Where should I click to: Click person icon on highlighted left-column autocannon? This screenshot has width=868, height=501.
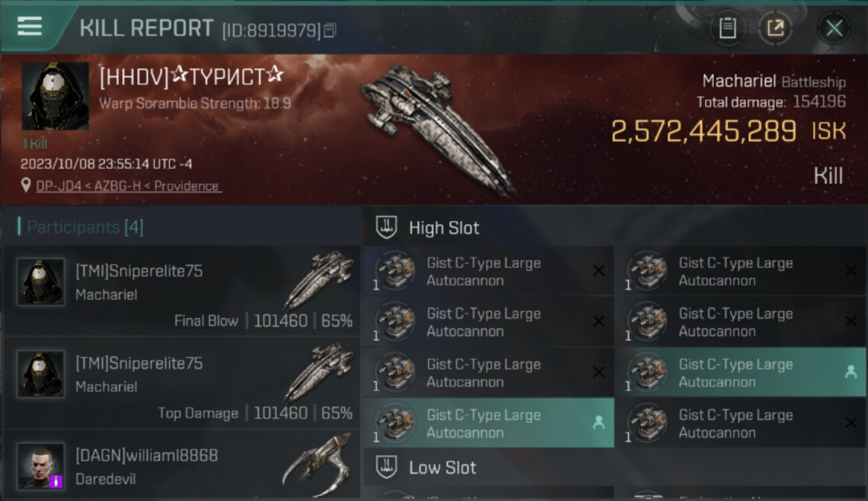[x=599, y=423]
